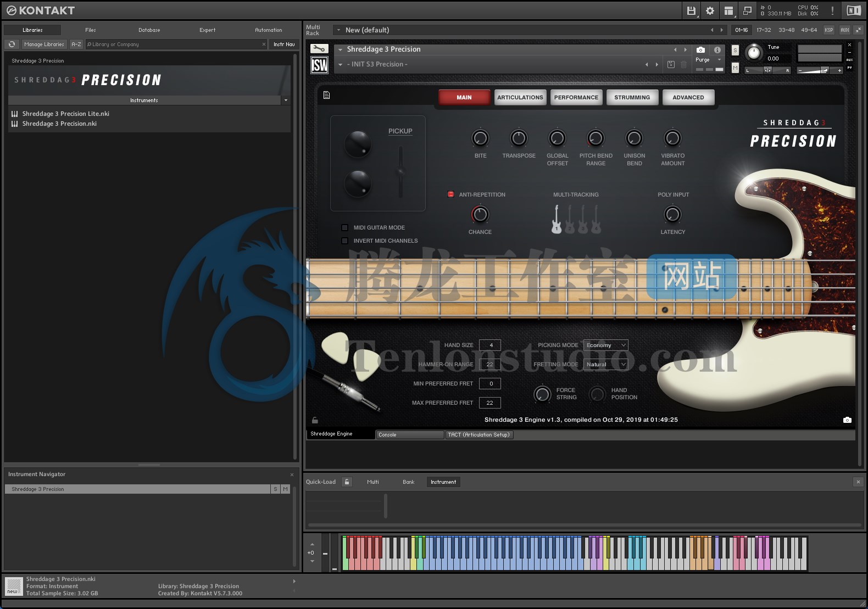Screen dimensions: 868x609
Task: Click the instrument info (i) icon
Action: tap(717, 49)
